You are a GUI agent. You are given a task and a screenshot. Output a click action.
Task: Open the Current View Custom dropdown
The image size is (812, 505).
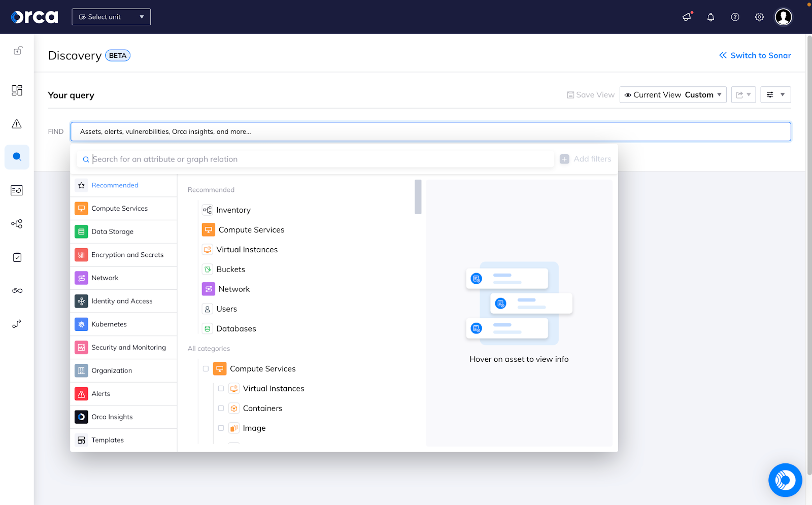(x=672, y=94)
